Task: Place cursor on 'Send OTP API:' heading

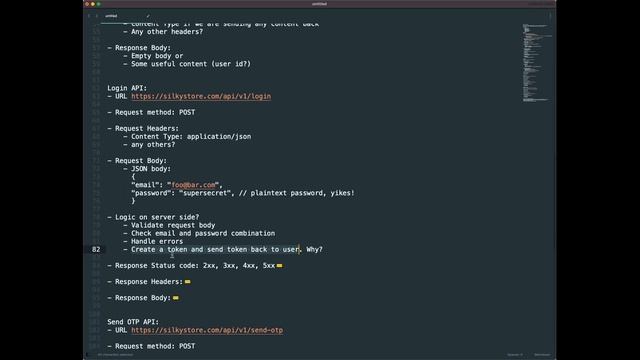Action: [x=133, y=322]
